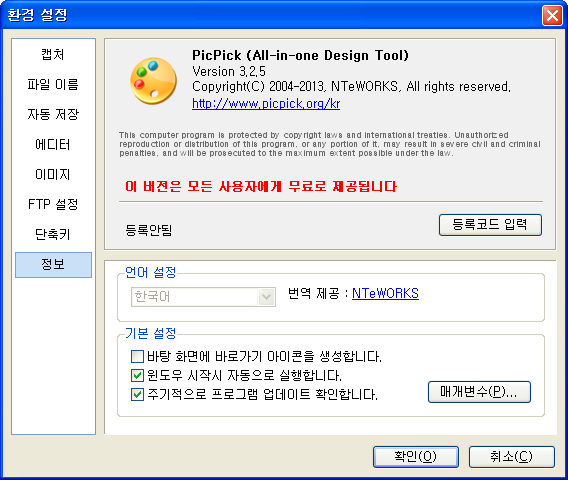
Task: Click the PicPick palette logo icon
Action: click(x=153, y=81)
